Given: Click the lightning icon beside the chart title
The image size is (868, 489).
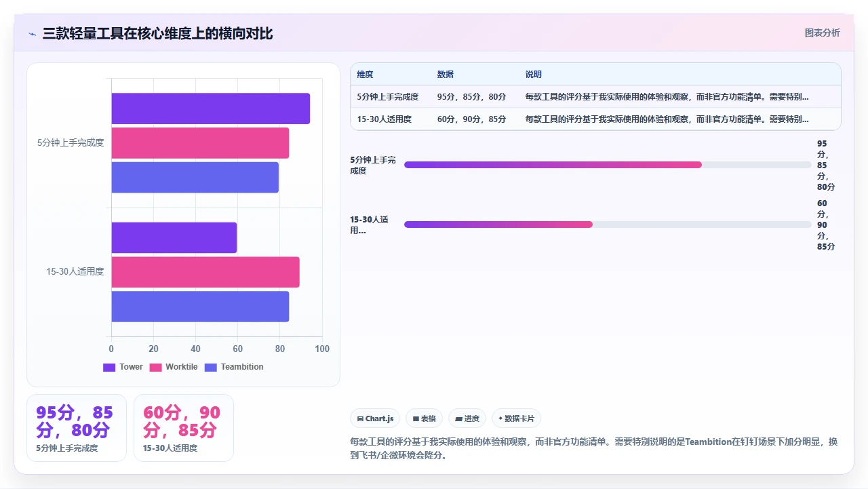Looking at the screenshot, I should pyautogui.click(x=32, y=34).
